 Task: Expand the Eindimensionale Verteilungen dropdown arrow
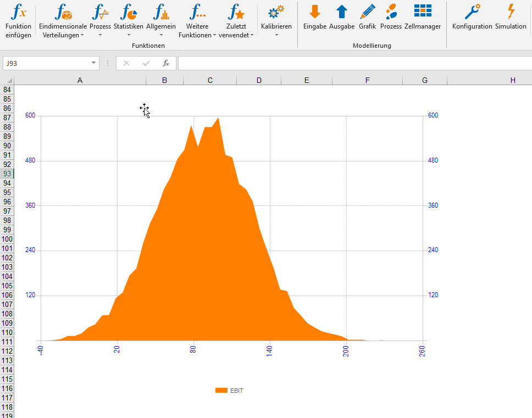82,35
